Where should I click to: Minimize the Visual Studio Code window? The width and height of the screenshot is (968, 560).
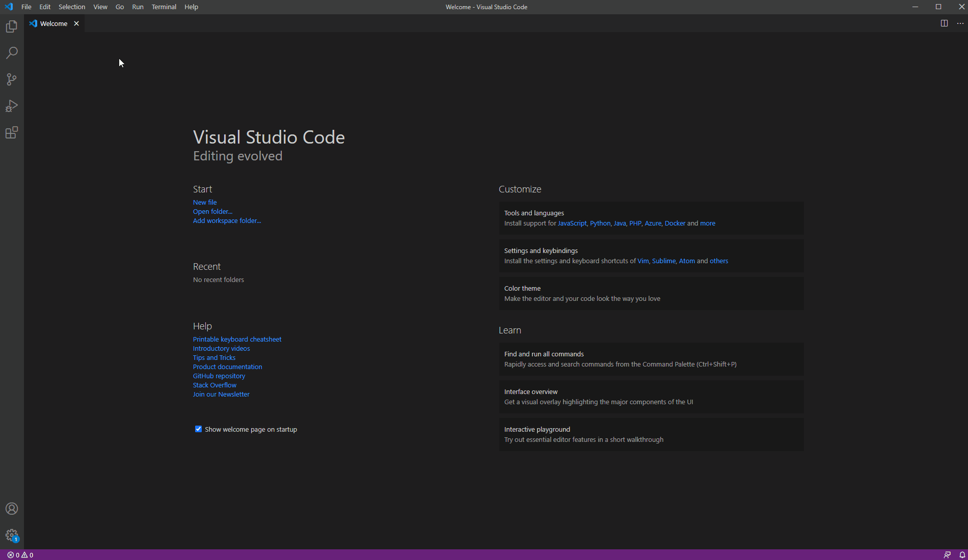coord(915,7)
